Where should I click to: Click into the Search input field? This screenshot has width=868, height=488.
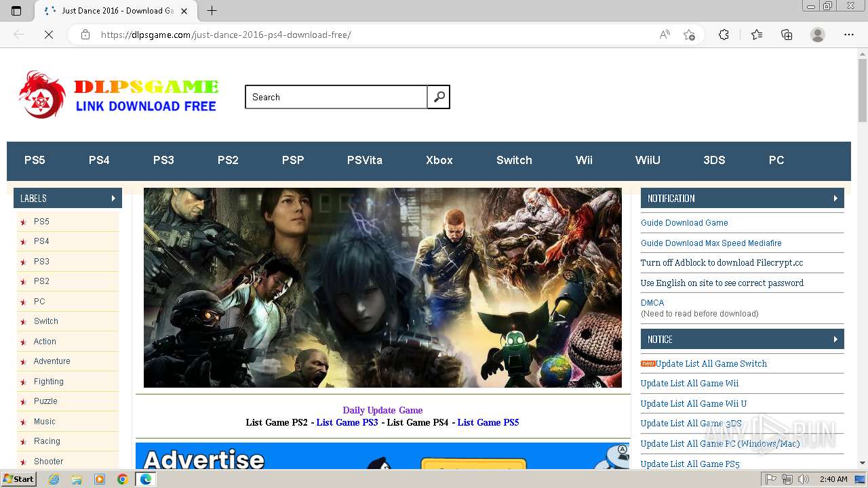336,97
